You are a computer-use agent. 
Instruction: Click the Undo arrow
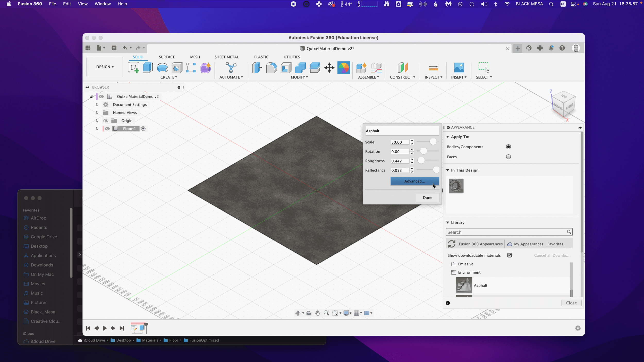tap(125, 48)
